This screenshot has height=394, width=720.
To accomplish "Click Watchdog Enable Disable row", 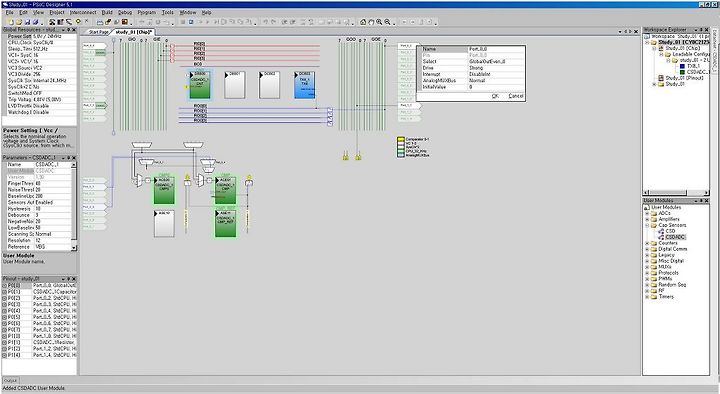I will pyautogui.click(x=39, y=112).
